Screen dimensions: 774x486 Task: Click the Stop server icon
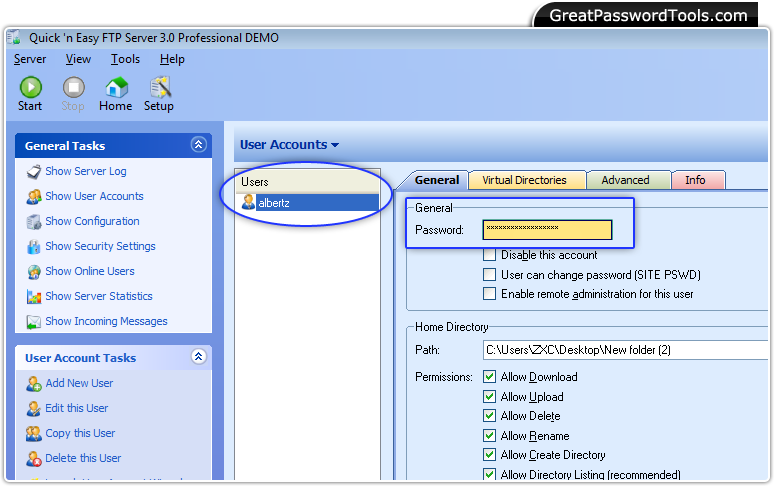(x=74, y=87)
